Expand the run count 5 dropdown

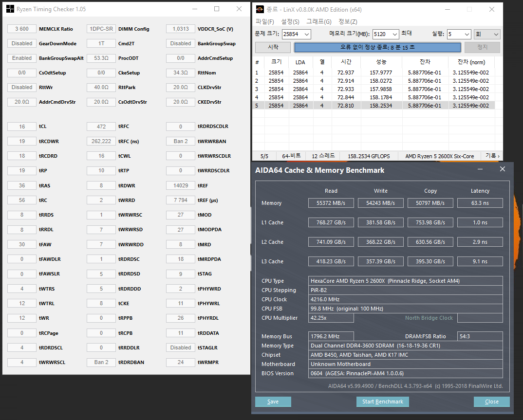(x=467, y=35)
